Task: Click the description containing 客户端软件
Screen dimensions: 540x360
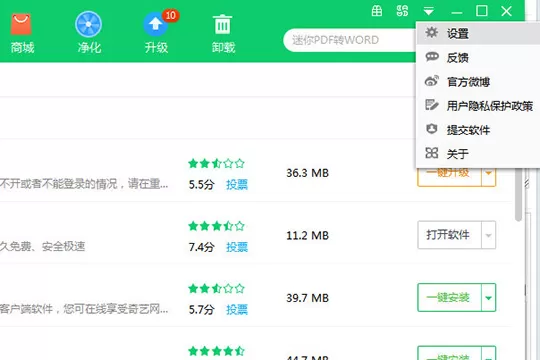Action: pyautogui.click(x=84, y=309)
